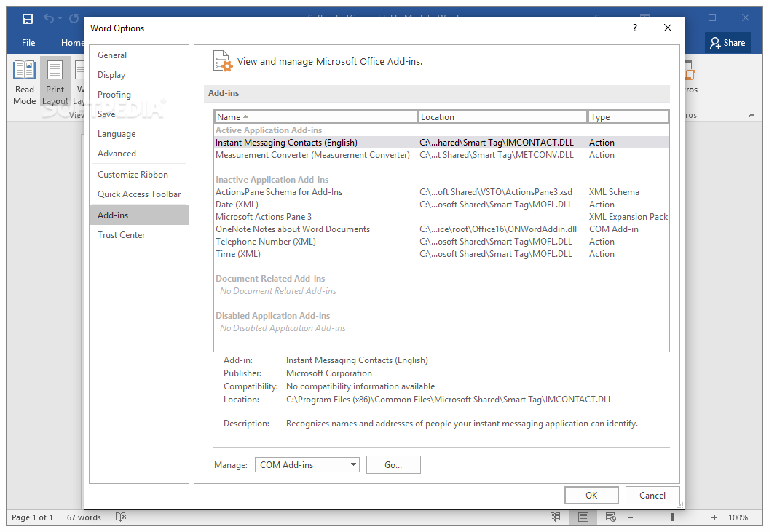Confirm the dialog with OK

click(x=591, y=495)
